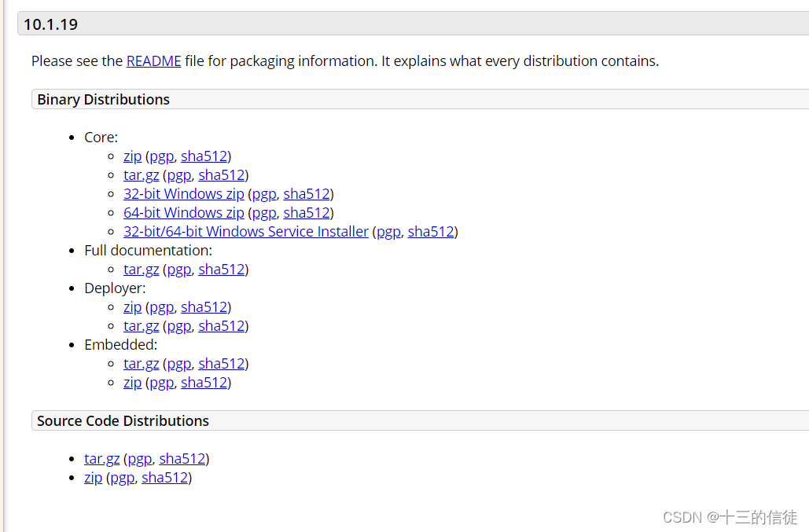
Task: Open sha512 for Full documentation tar.gz
Action: click(222, 270)
